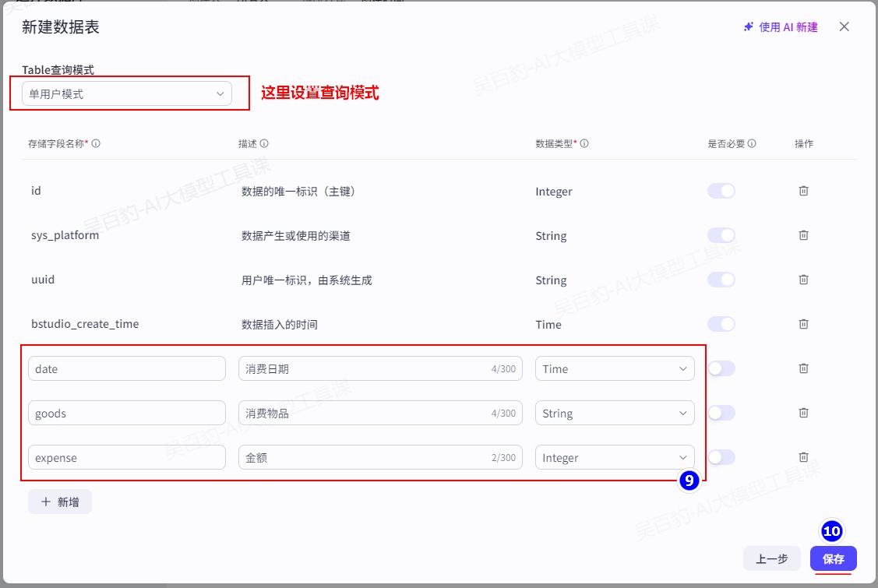This screenshot has width=878, height=588.
Task: Toggle required switch for expense field
Action: (721, 457)
